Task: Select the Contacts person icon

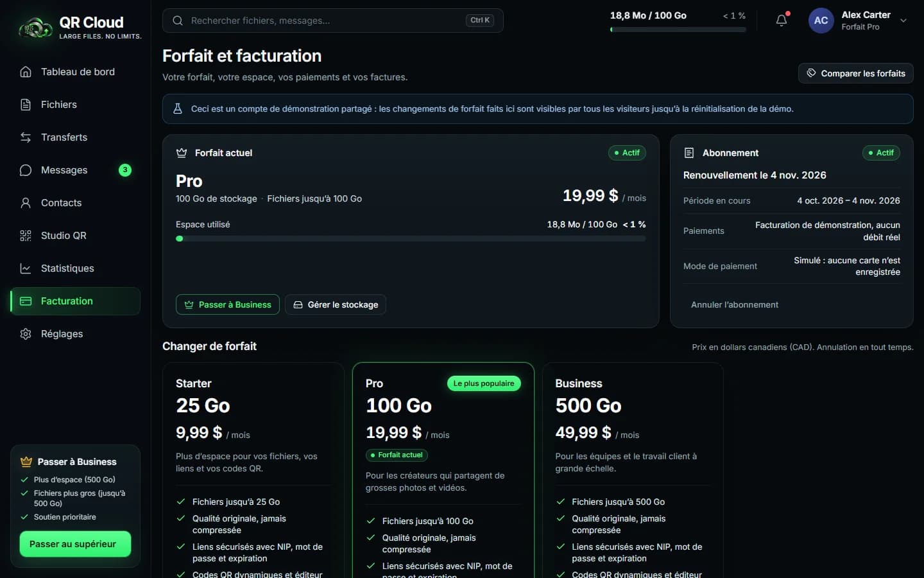Action: coord(26,203)
